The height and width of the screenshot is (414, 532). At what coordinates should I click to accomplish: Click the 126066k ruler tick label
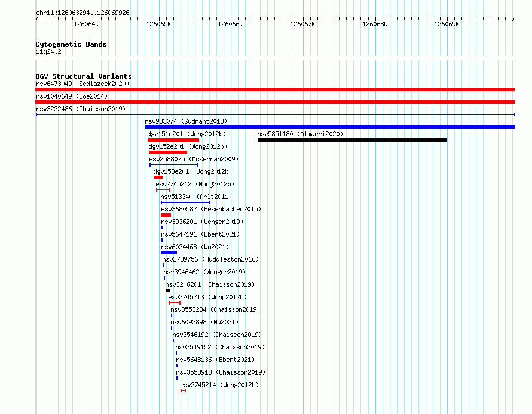pyautogui.click(x=230, y=24)
